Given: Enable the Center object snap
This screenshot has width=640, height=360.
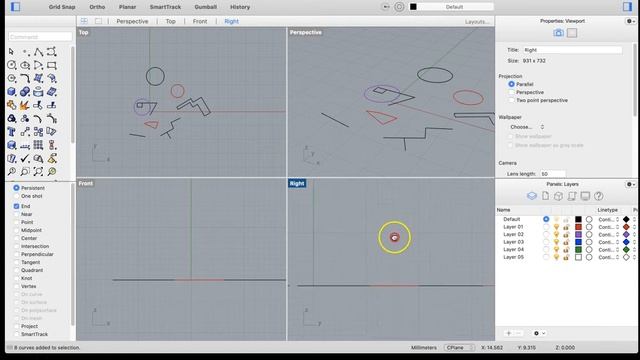Looking at the screenshot, I should [x=16, y=238].
